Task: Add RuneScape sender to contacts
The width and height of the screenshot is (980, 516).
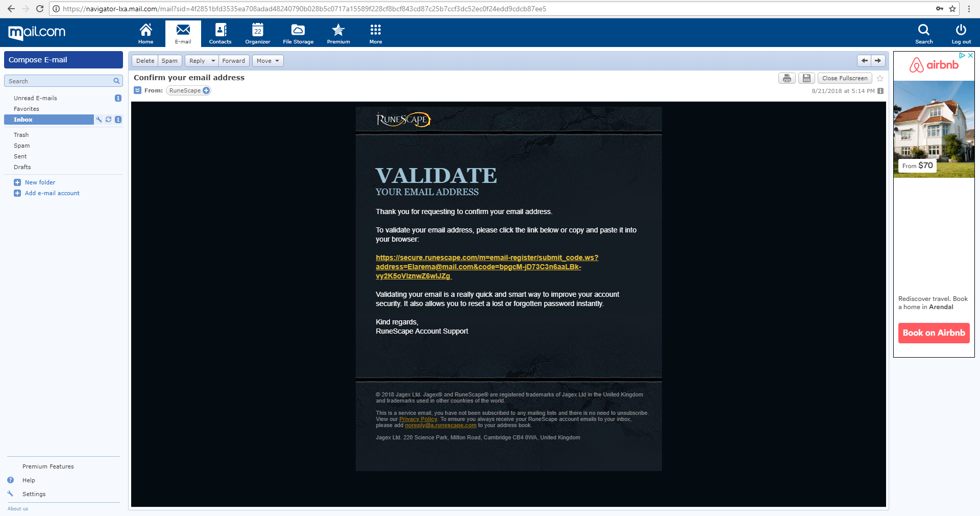Action: click(x=206, y=90)
